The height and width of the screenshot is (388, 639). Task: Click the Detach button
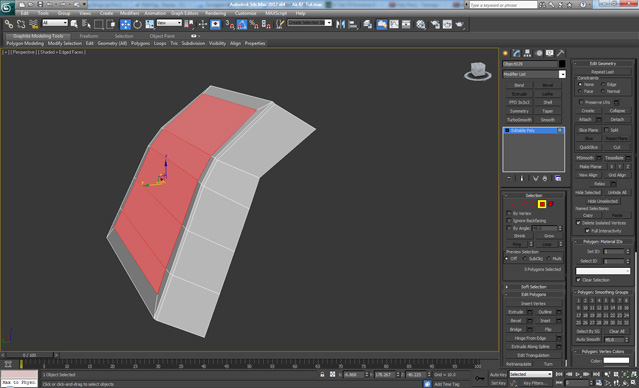(x=617, y=119)
